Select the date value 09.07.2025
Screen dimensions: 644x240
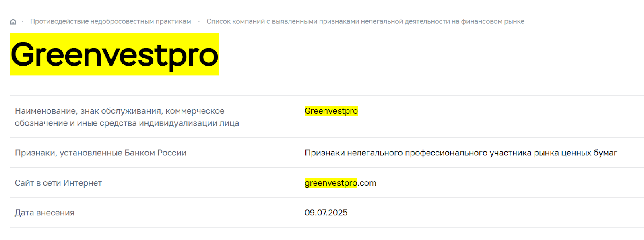326,213
